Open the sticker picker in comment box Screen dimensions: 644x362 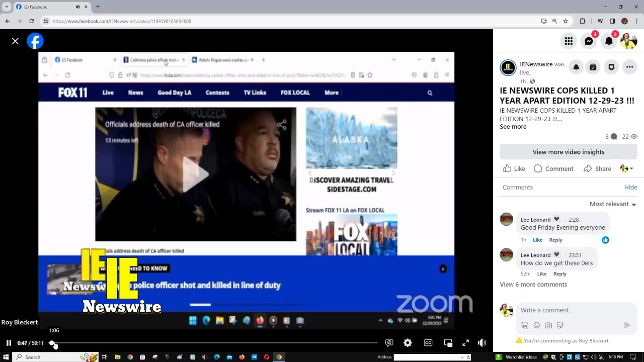pyautogui.click(x=560, y=325)
